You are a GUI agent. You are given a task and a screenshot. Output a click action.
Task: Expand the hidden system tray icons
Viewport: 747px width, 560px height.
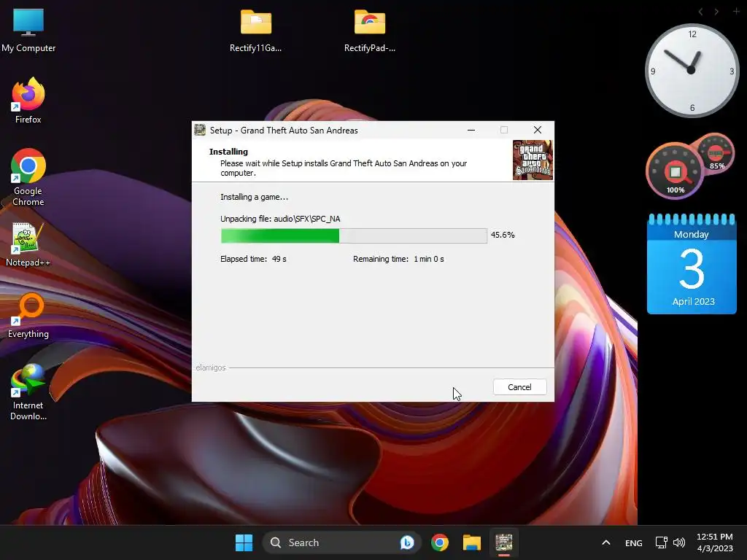[x=606, y=542]
